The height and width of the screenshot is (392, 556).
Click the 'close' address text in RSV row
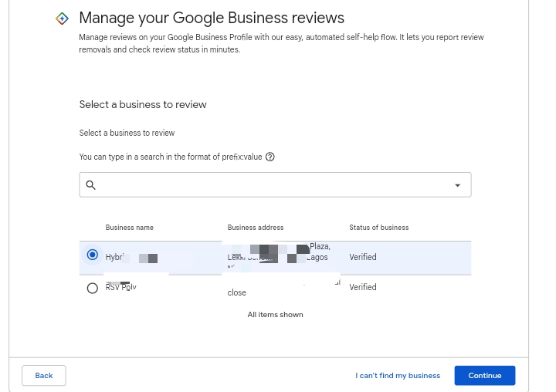tap(236, 292)
